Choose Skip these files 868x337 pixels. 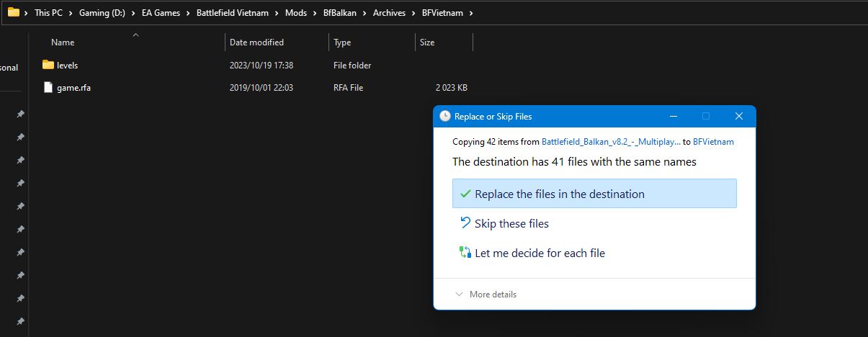click(511, 223)
